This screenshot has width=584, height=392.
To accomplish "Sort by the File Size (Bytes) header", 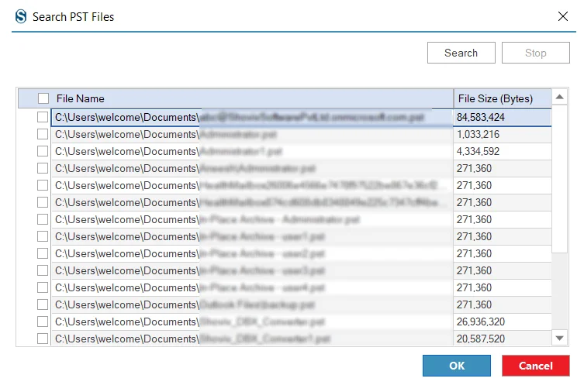I will (x=503, y=98).
